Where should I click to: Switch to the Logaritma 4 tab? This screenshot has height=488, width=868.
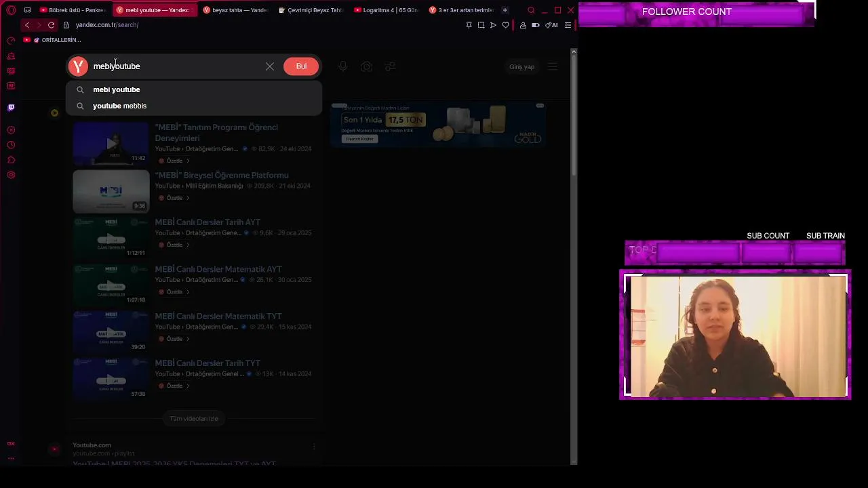pyautogui.click(x=387, y=10)
